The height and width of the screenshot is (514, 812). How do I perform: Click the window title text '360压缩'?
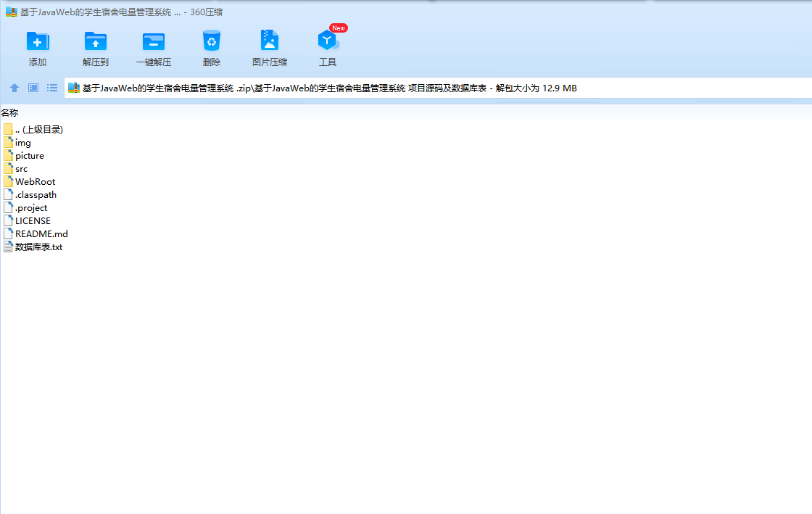[206, 12]
